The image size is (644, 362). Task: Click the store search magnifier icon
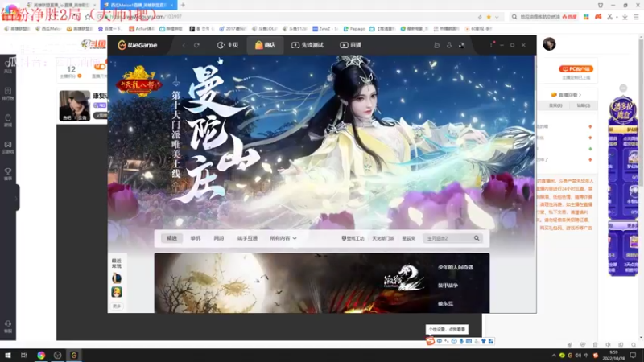click(477, 238)
